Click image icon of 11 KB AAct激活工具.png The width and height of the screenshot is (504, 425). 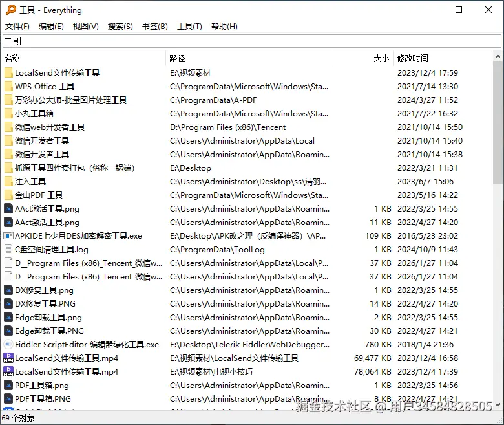8,223
